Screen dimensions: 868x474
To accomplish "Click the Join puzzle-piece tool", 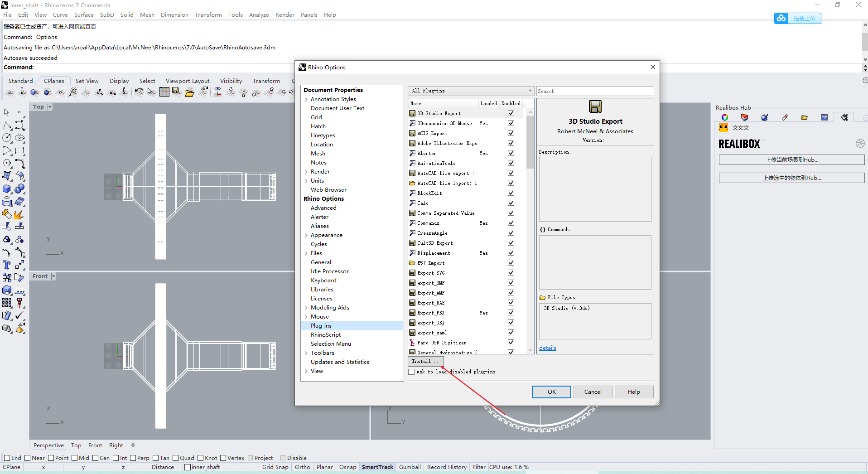I will 7,214.
